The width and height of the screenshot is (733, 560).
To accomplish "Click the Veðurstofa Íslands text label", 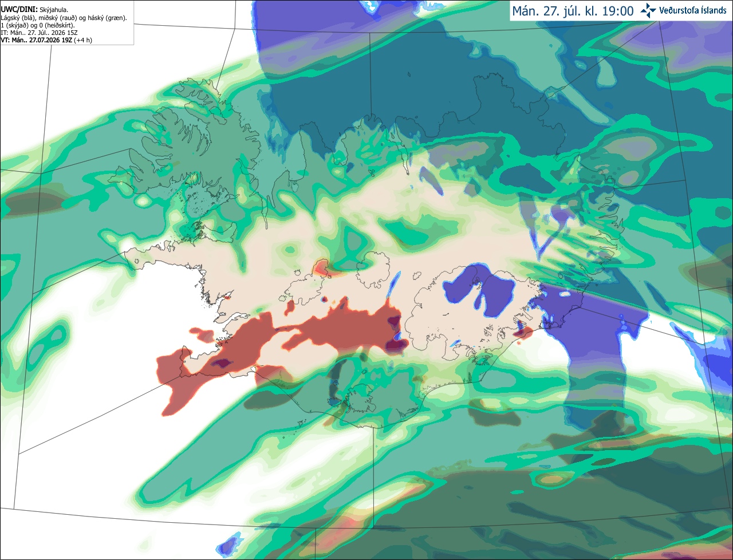I will [x=693, y=10].
